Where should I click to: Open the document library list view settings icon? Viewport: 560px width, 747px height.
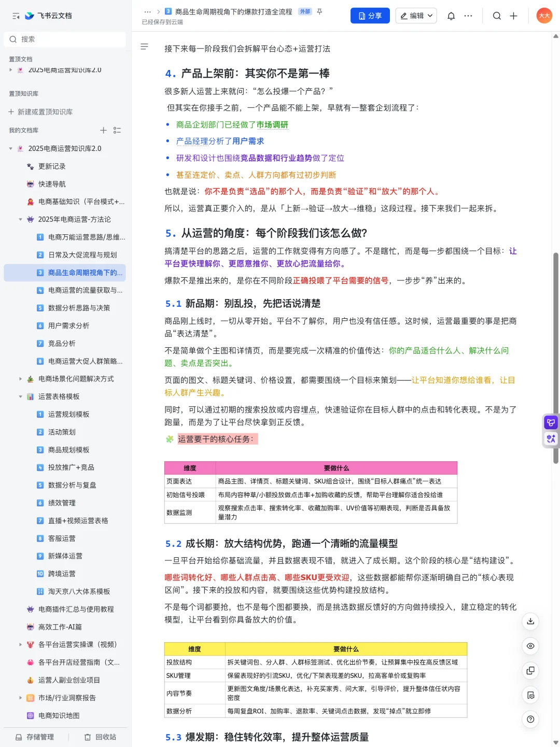click(x=117, y=130)
